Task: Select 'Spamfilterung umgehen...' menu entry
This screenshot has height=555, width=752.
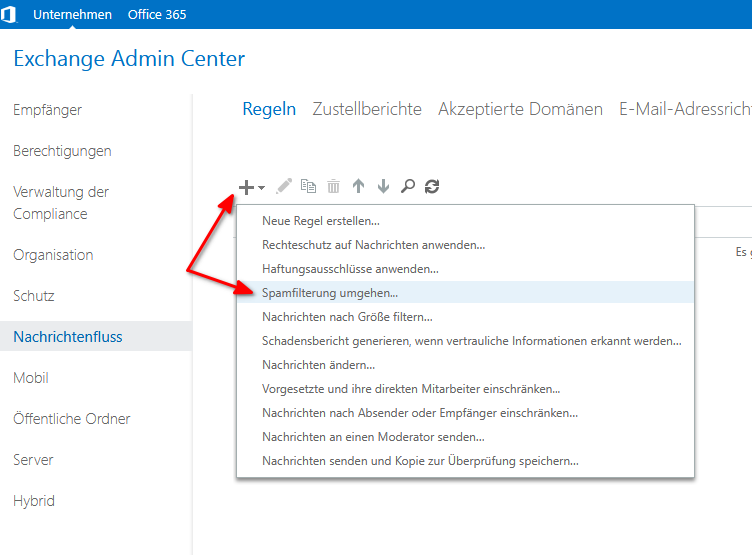Action: [330, 293]
